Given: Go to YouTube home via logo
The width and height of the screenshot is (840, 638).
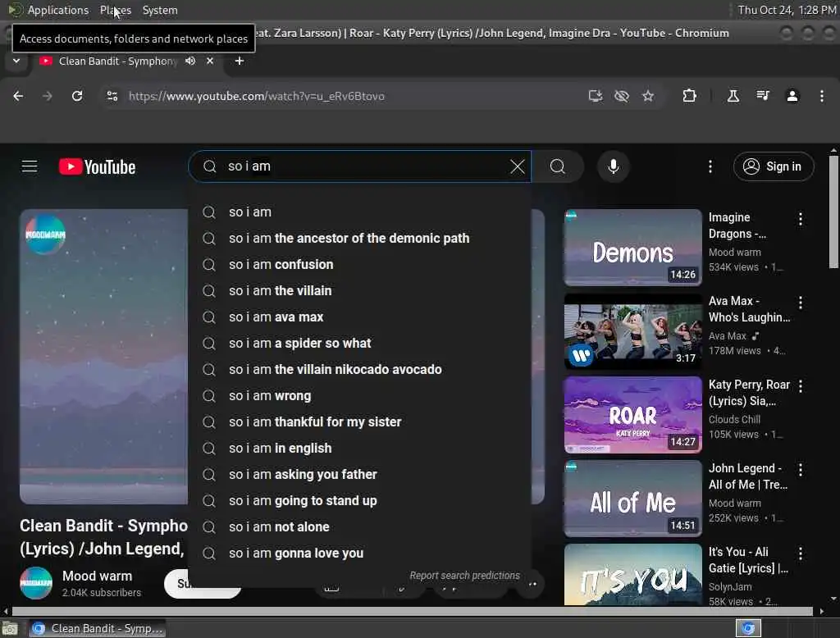Looking at the screenshot, I should (97, 166).
